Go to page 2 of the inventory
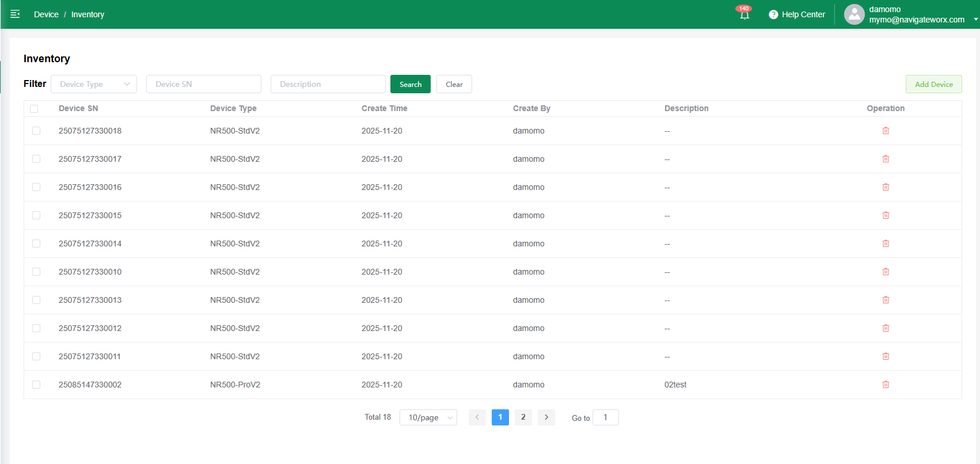The width and height of the screenshot is (980, 464). click(523, 417)
